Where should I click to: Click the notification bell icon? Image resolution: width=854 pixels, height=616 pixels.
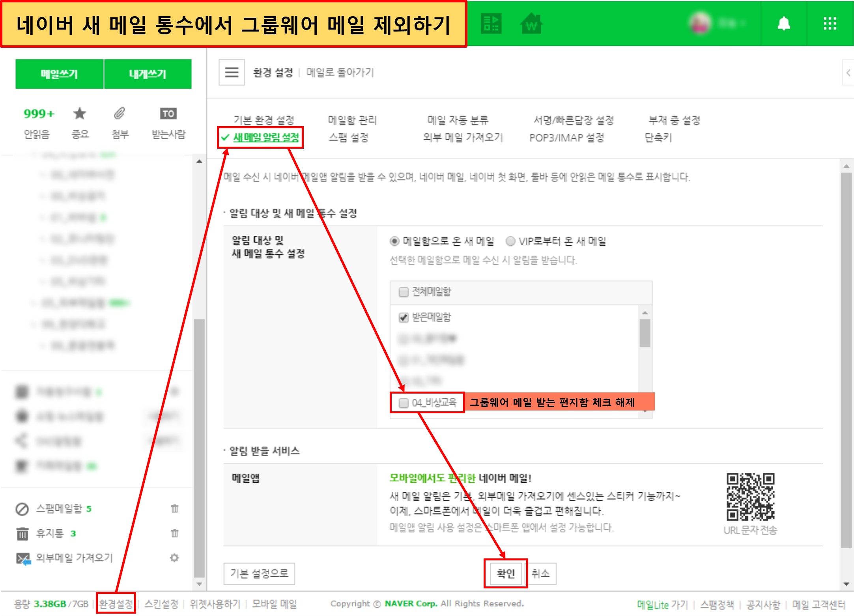coord(783,24)
